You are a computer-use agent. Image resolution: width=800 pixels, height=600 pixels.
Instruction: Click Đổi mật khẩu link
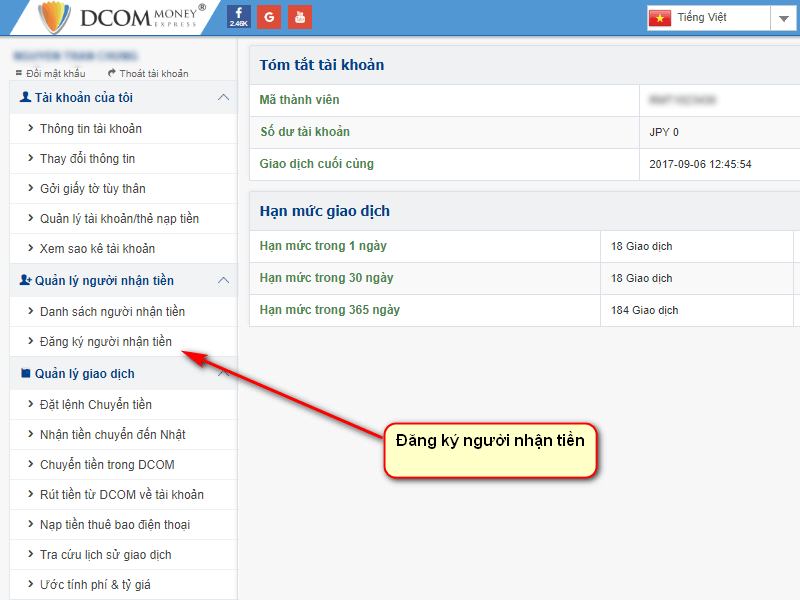(48, 73)
